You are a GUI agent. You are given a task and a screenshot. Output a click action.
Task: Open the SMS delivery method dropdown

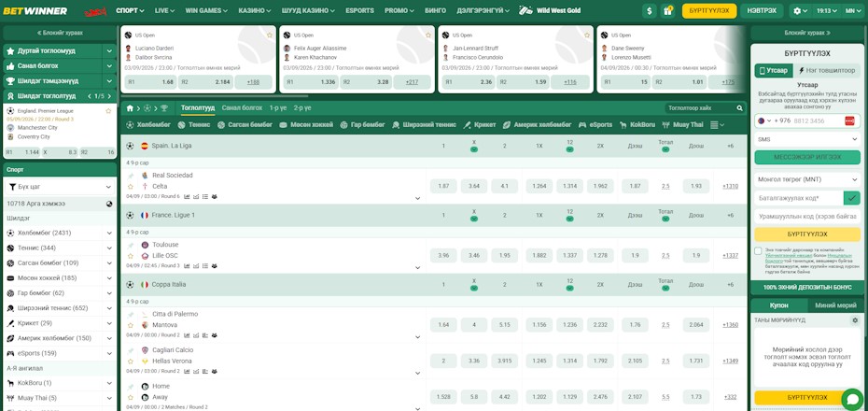807,139
